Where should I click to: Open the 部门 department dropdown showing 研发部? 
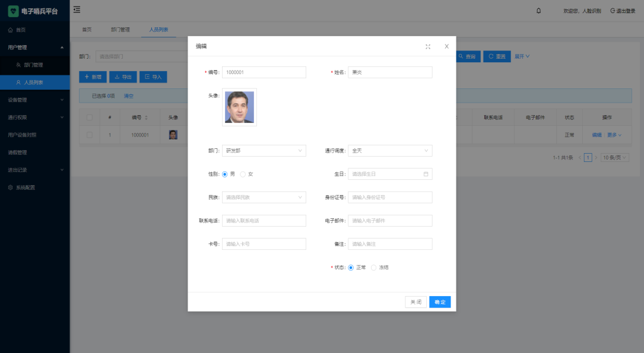[x=264, y=151]
